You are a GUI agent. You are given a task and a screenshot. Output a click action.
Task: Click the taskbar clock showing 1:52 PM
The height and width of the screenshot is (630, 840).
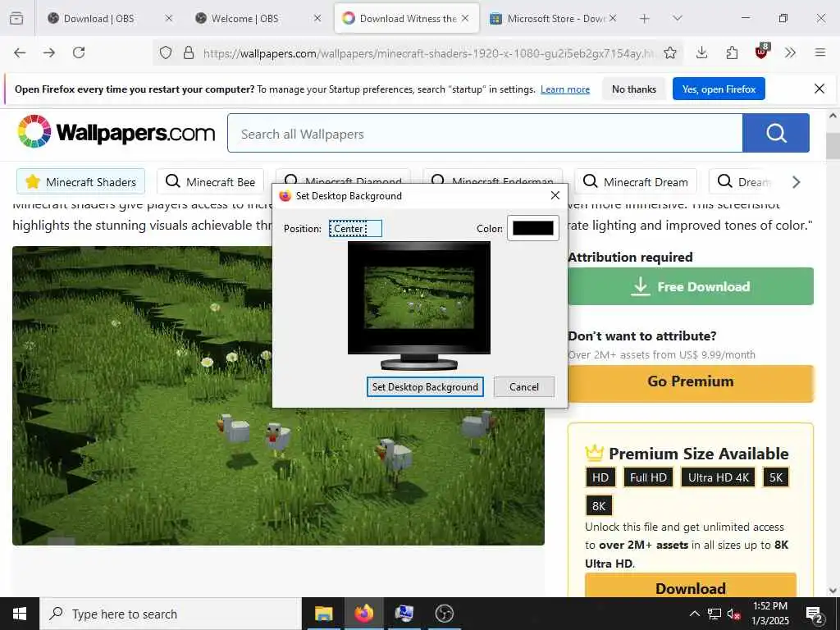(769, 614)
